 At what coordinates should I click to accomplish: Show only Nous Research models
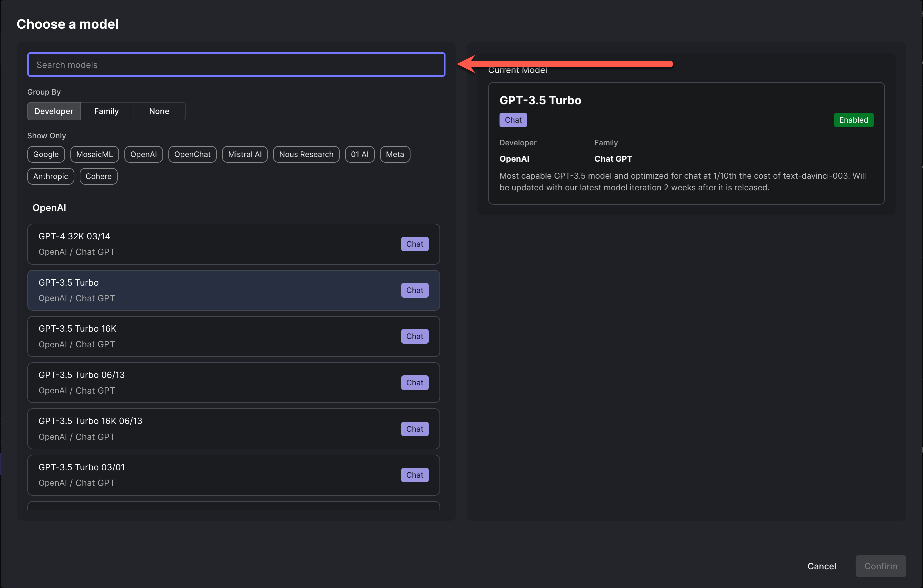pyautogui.click(x=306, y=154)
